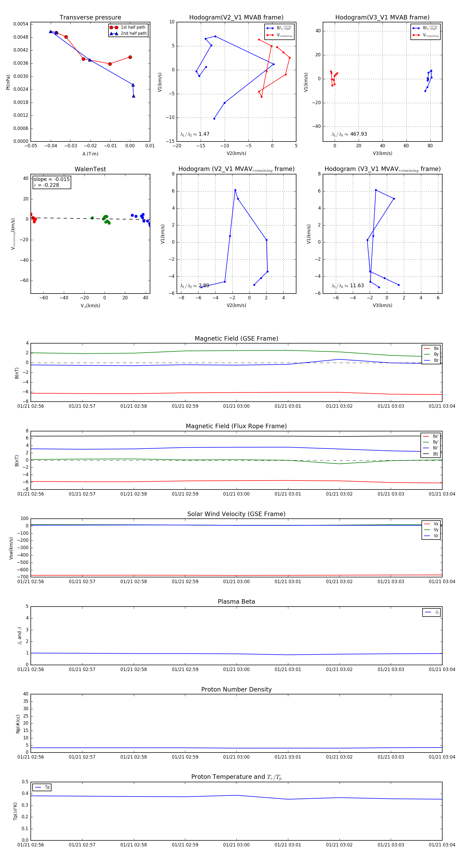This screenshot has height=868, width=473.
Task: Click the "Plasma Beta" plot title
Action: (x=236, y=602)
